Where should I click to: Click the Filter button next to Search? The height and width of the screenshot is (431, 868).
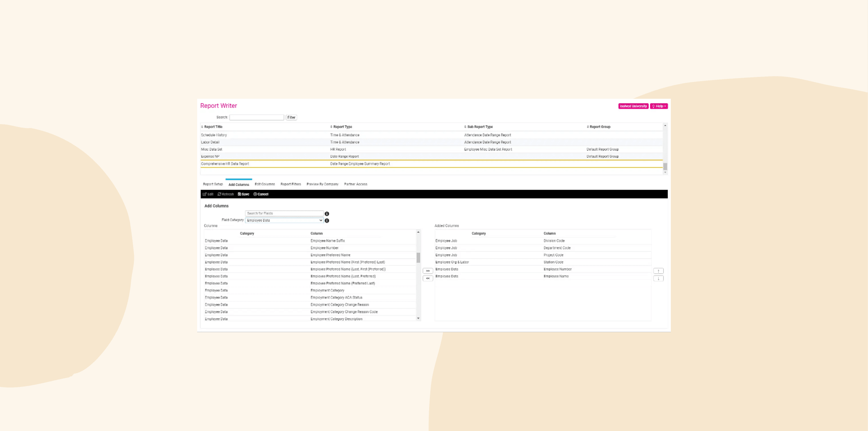tap(291, 118)
